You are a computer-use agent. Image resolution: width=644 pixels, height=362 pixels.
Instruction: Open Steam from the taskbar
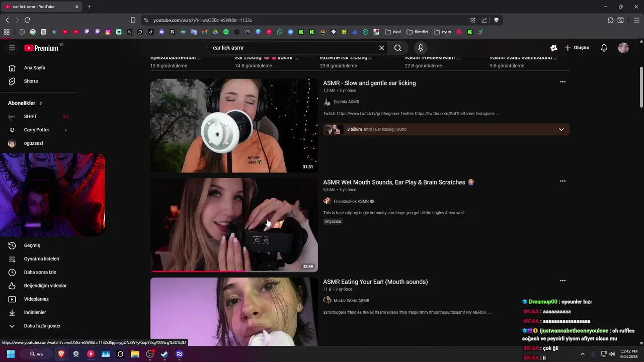(164, 354)
